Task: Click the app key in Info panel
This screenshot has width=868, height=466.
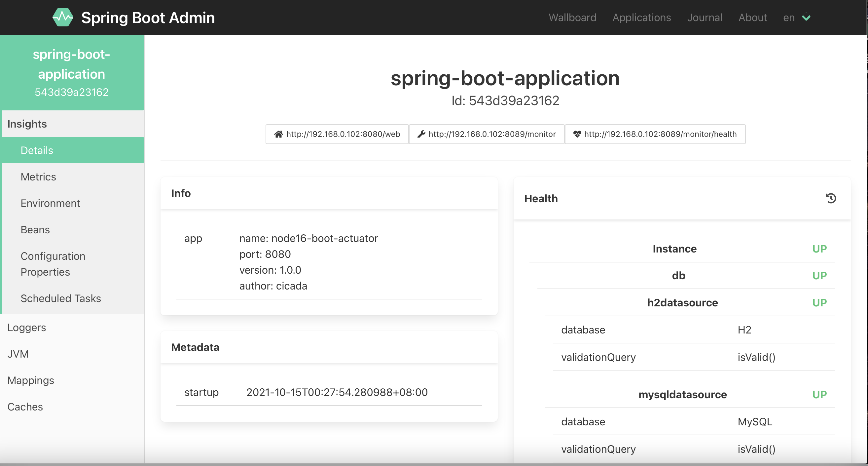Action: [x=193, y=239]
